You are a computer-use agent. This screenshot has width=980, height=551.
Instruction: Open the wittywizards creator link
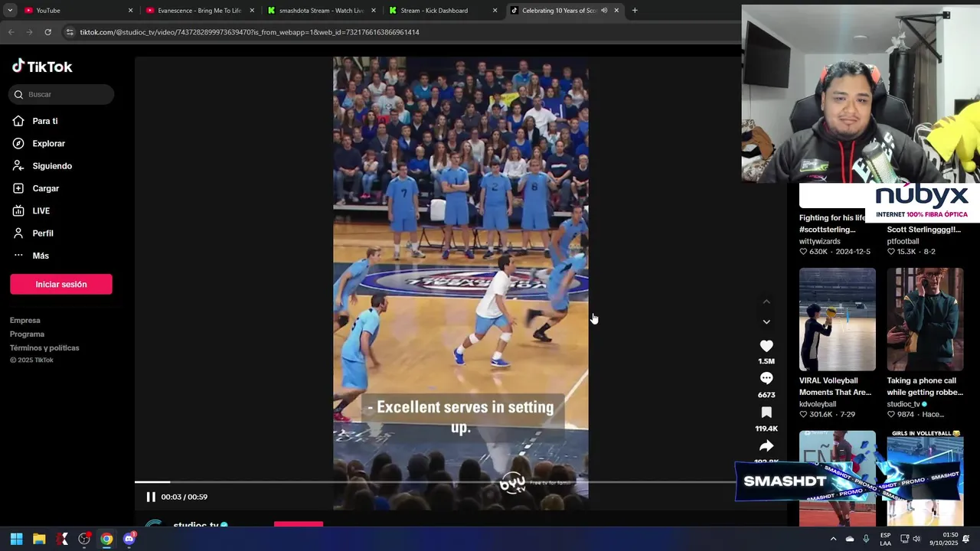coord(820,241)
